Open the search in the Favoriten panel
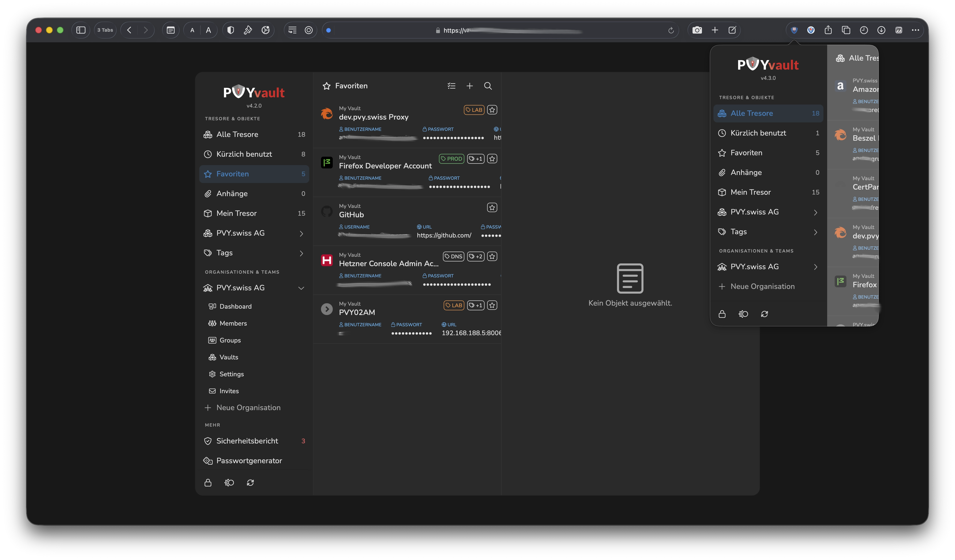 point(488,86)
